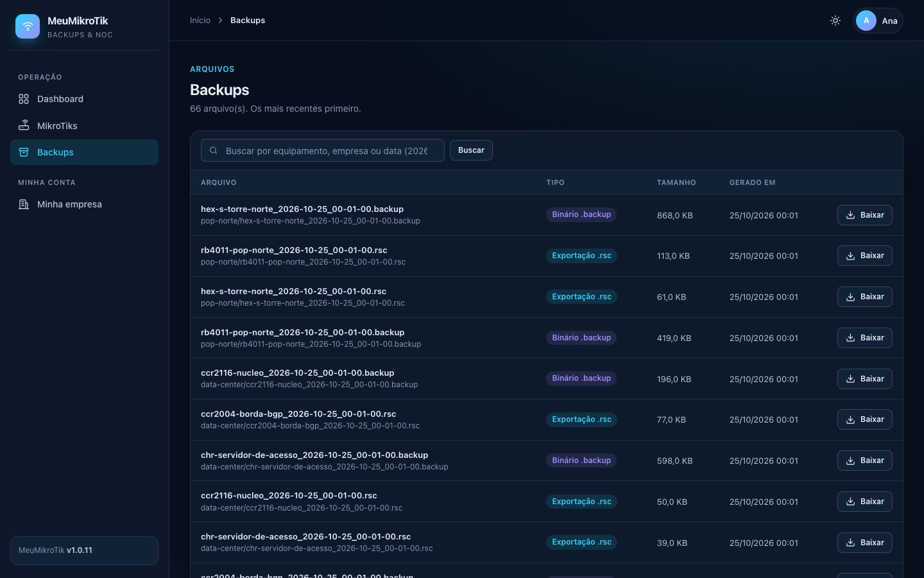The width and height of the screenshot is (924, 578).
Task: Click the path data-center/ccr2116-nucleo_2026-10-25_00-01-00.backup
Action: [x=309, y=385]
